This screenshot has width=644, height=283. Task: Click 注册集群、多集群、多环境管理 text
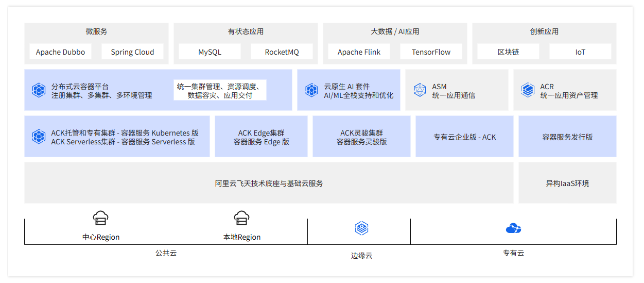pos(101,95)
